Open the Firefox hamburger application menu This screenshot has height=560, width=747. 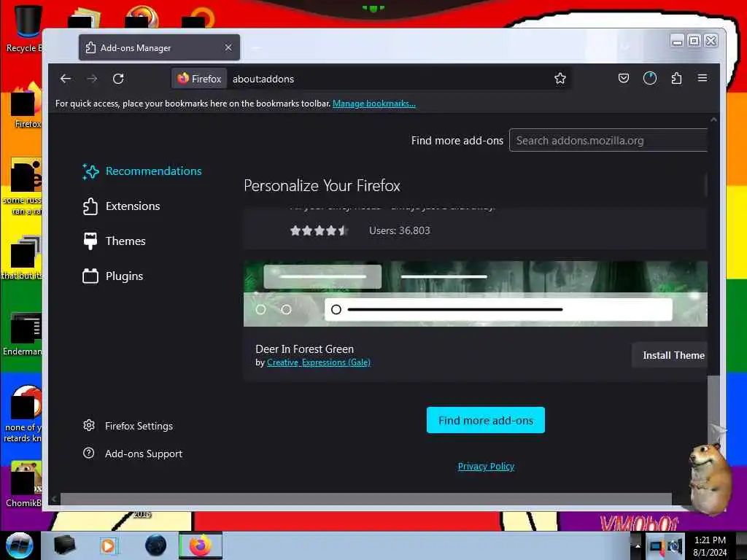click(x=703, y=78)
